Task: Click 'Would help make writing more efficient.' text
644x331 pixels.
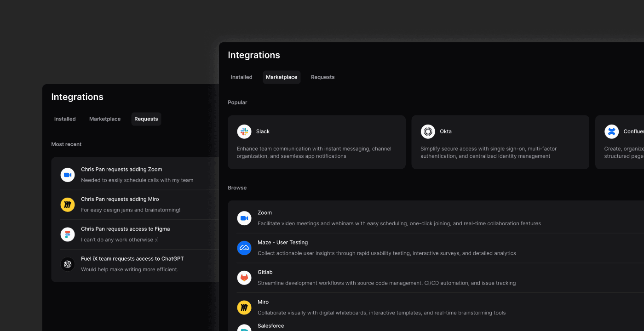Action: [129, 269]
